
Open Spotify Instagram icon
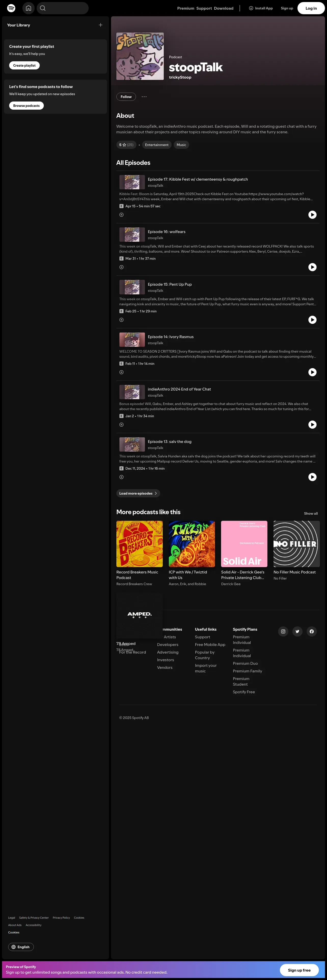tap(283, 632)
